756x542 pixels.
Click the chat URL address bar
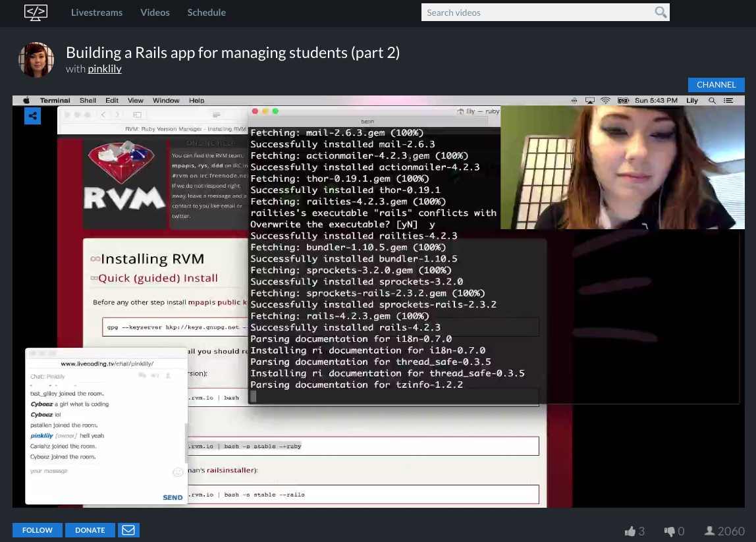[107, 364]
